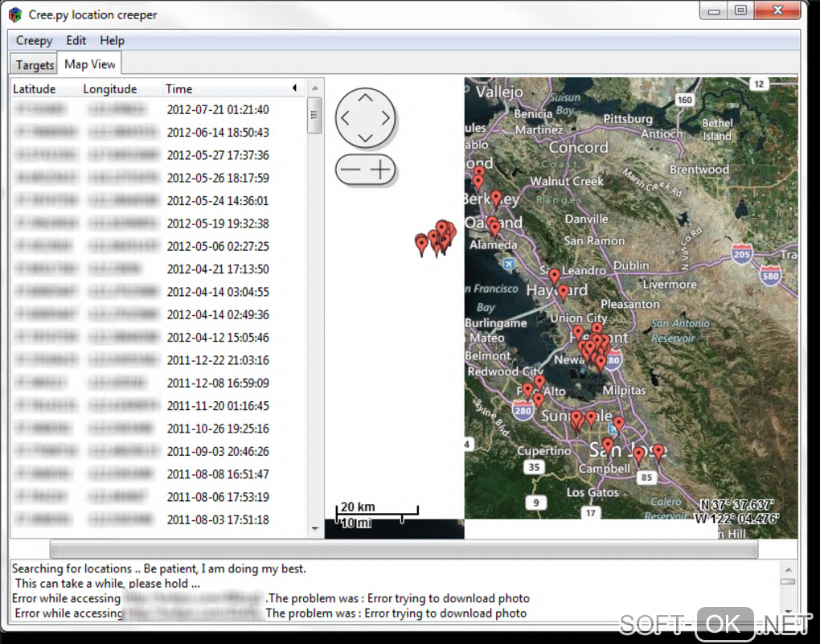The height and width of the screenshot is (644, 820).
Task: Click the 'Searching for locations' log line
Action: tap(159, 568)
